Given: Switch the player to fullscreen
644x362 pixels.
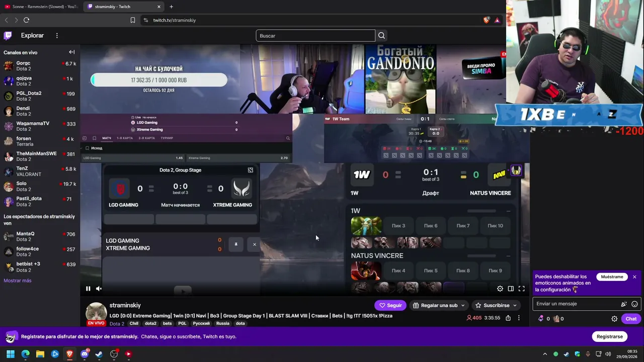Looking at the screenshot, I should pyautogui.click(x=522, y=289).
